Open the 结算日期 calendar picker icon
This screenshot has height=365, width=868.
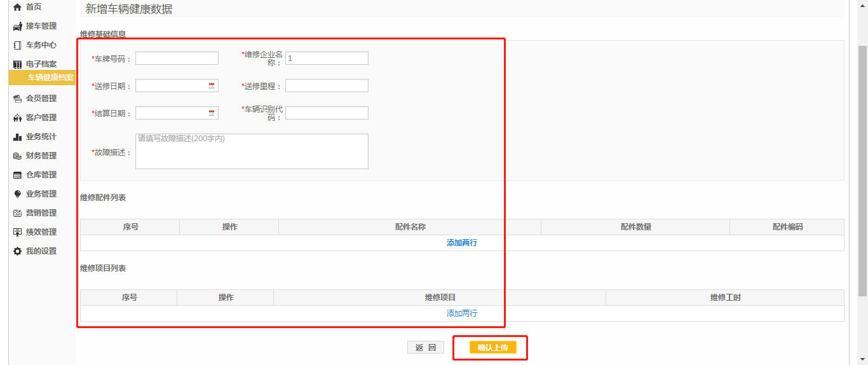pyautogui.click(x=212, y=113)
